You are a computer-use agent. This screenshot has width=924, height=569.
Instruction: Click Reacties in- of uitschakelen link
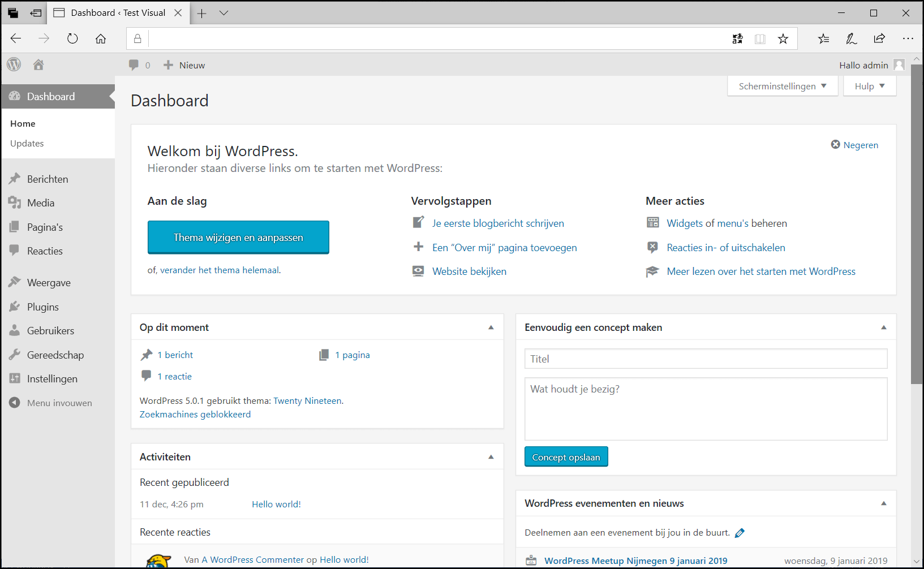pos(726,248)
